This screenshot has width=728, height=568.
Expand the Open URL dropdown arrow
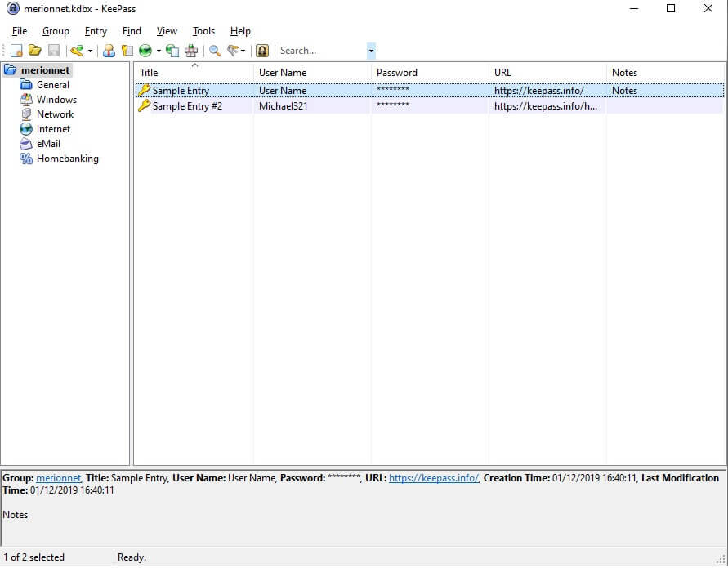tap(159, 51)
